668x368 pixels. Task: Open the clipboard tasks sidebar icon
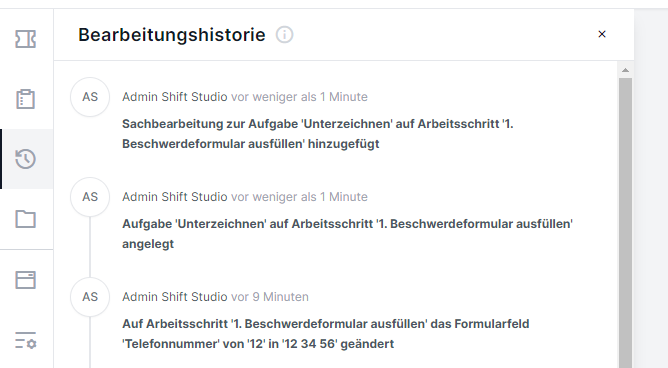point(26,99)
